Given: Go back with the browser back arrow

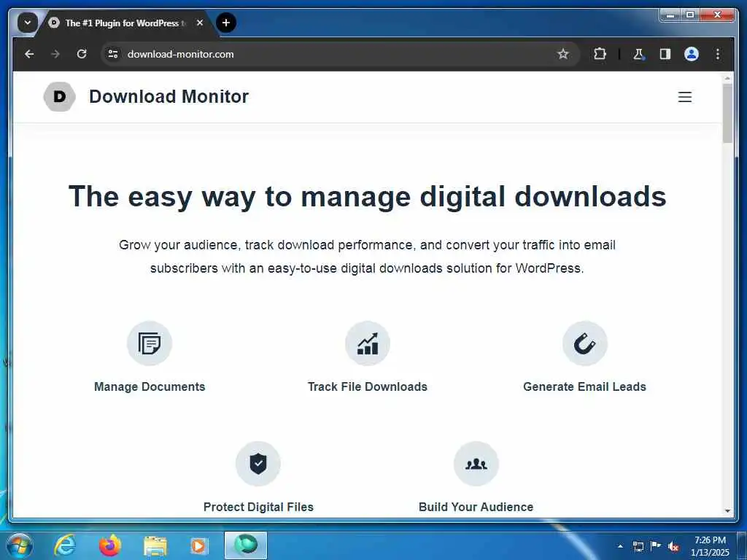Looking at the screenshot, I should point(29,54).
